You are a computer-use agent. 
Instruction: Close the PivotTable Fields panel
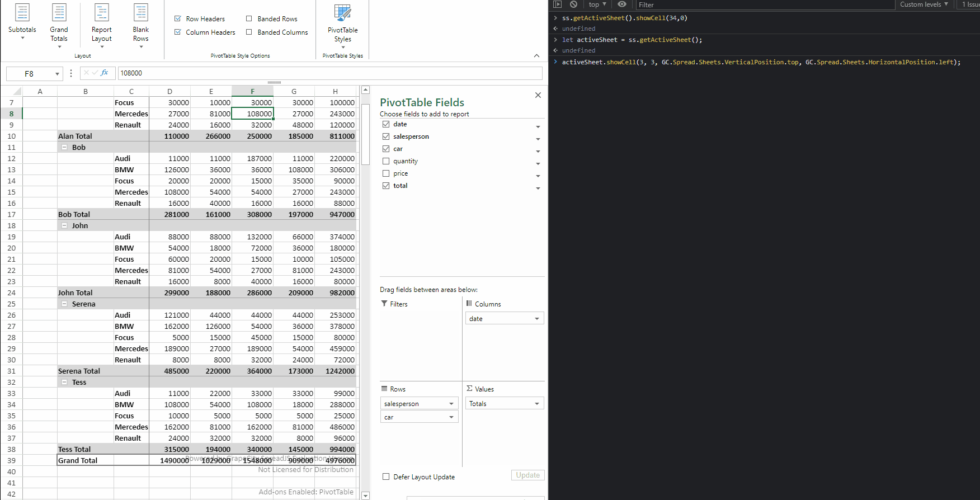coord(538,96)
